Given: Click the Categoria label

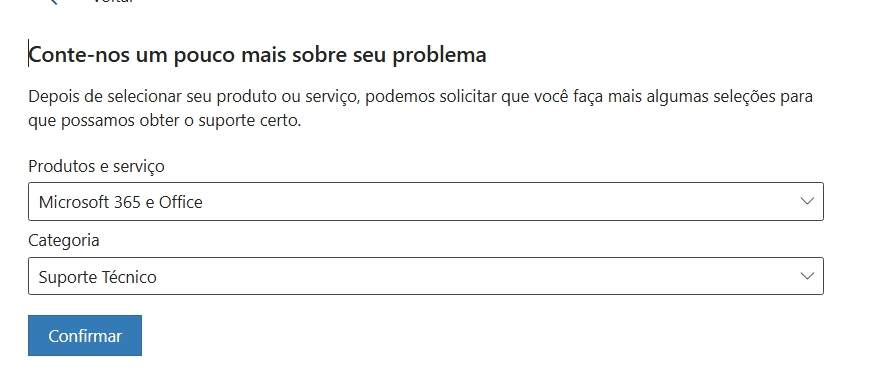Looking at the screenshot, I should [64, 241].
